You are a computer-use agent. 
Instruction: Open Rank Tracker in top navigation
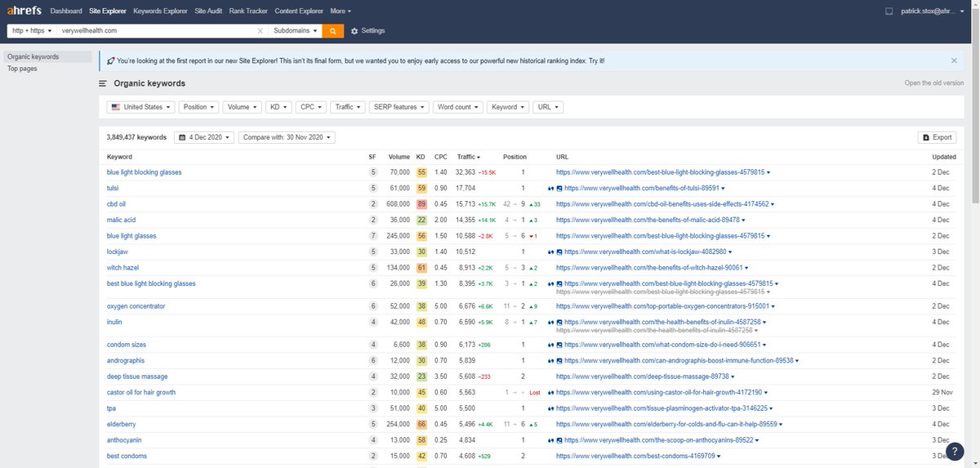250,11
